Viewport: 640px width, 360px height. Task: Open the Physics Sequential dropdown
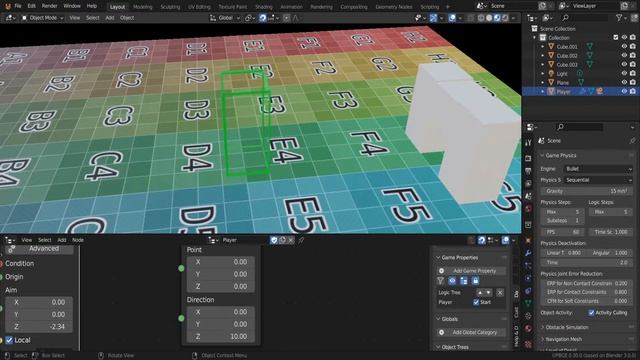coord(598,180)
